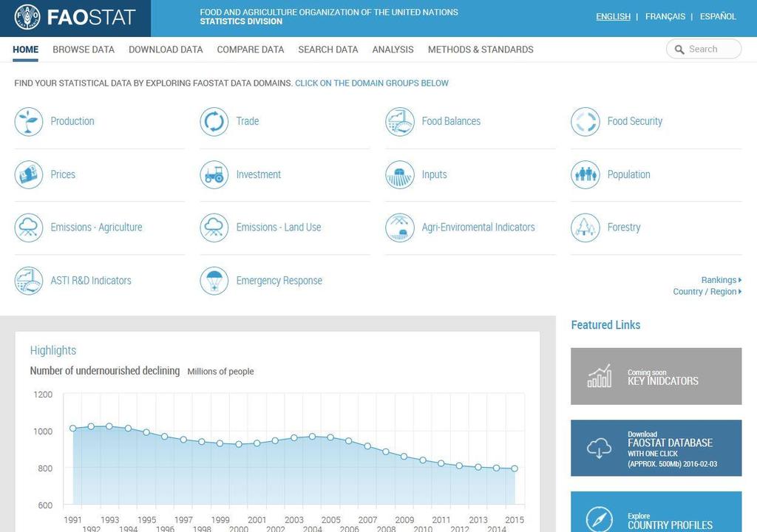Go to DOWNLOAD DATA menu item
757x532 pixels.
click(166, 50)
